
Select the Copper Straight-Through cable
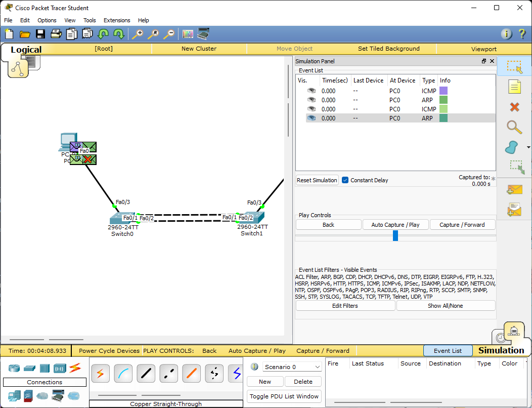coord(146,374)
